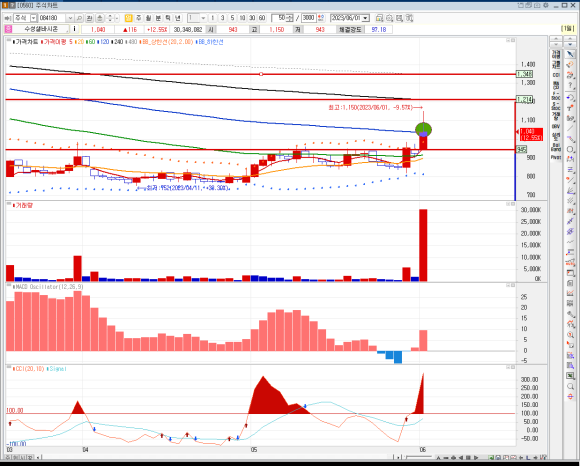The image size is (580, 466).
Task: Click the Excel export icon
Action: [570, 376]
